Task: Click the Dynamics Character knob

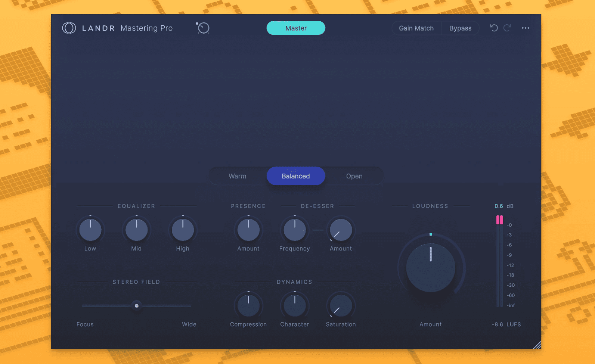Action: point(295,305)
